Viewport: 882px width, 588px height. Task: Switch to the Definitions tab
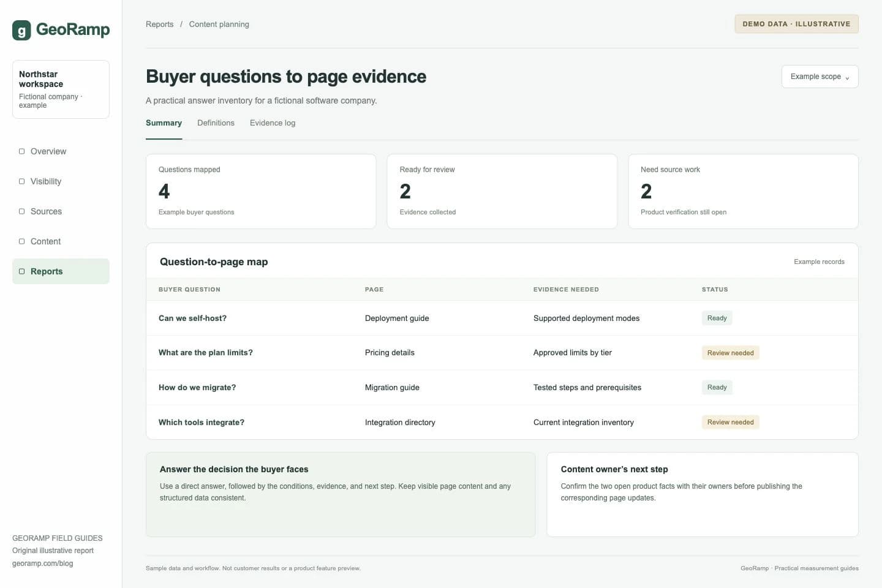point(216,123)
